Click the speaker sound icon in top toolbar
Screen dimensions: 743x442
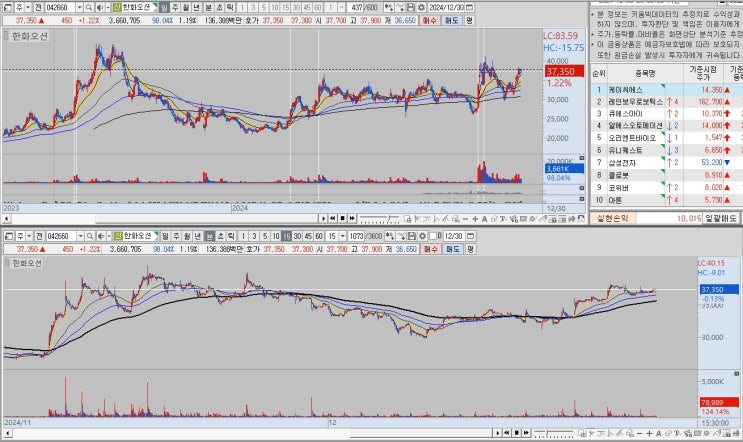[100, 7]
